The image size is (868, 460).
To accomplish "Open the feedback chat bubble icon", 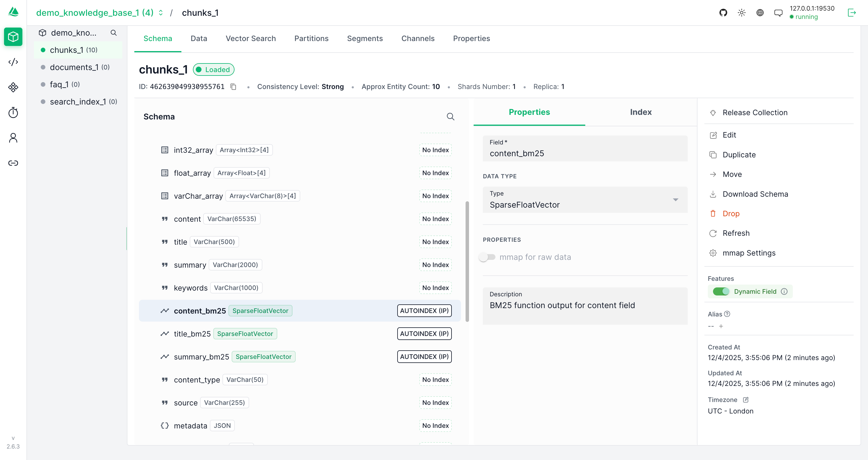I will (778, 12).
